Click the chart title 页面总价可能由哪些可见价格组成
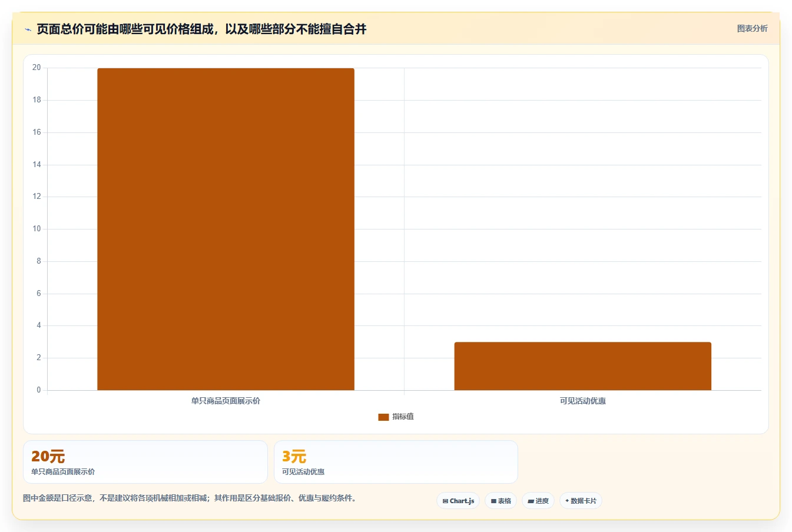Screen dimensions: 792x532 click(201, 29)
